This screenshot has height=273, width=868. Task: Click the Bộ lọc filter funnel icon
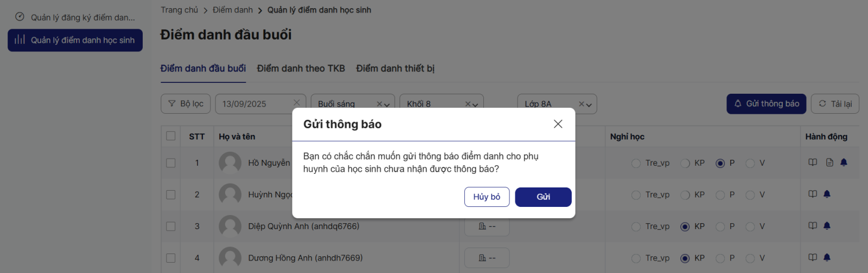[x=172, y=103]
